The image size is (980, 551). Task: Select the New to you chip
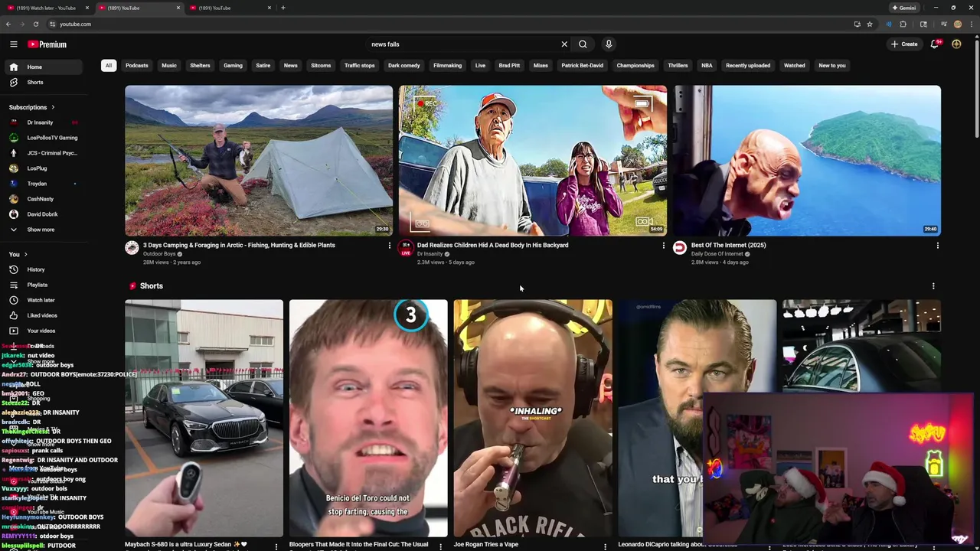(832, 66)
